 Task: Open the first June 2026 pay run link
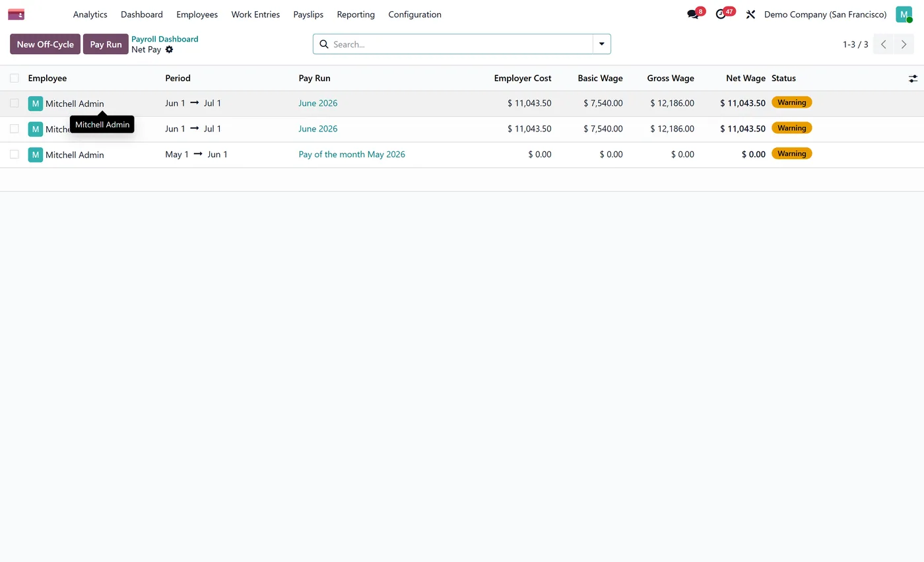(x=318, y=103)
